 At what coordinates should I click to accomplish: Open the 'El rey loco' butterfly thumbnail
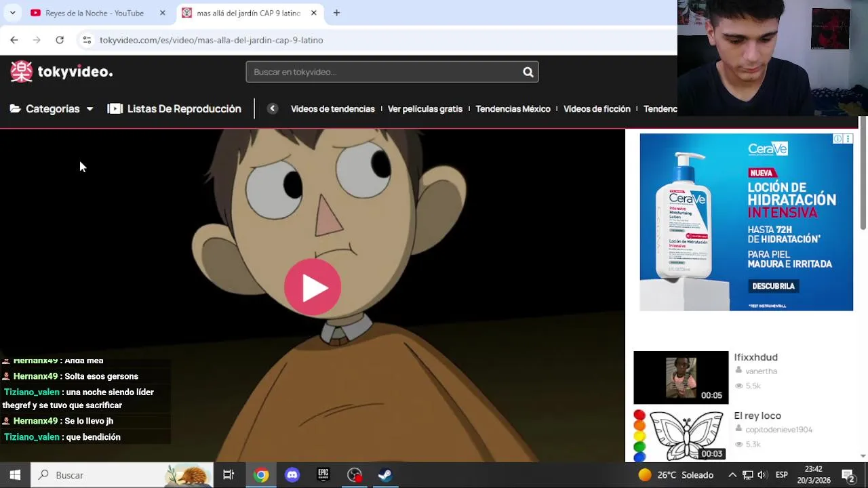pyautogui.click(x=681, y=436)
